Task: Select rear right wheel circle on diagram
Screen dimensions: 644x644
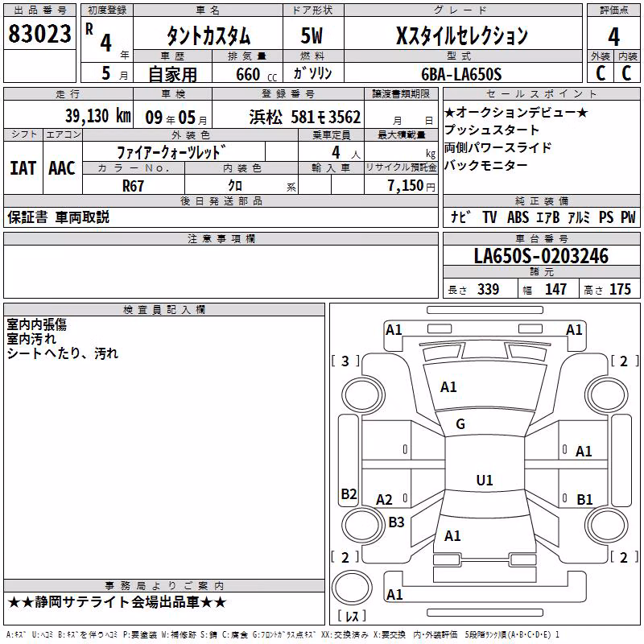Action: 607,526
